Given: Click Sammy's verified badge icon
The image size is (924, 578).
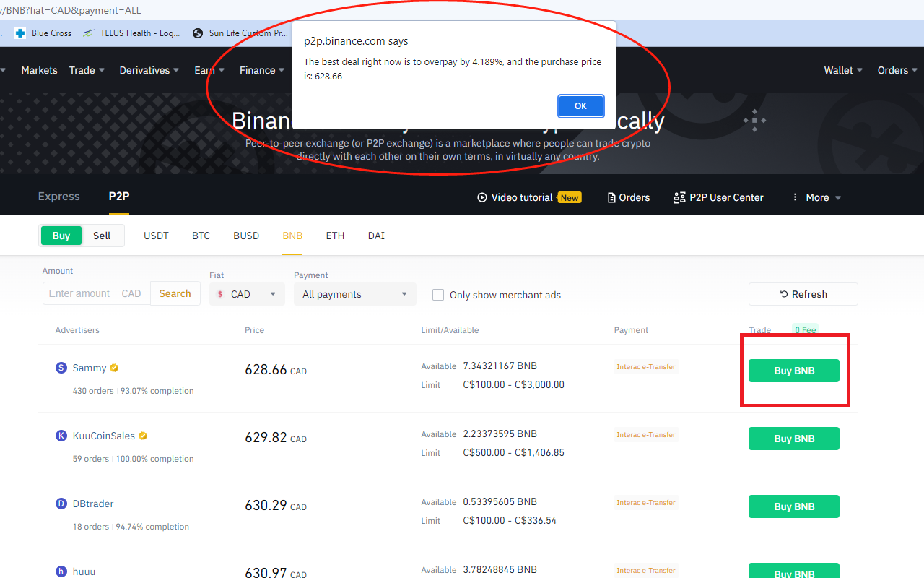Looking at the screenshot, I should [x=115, y=368].
